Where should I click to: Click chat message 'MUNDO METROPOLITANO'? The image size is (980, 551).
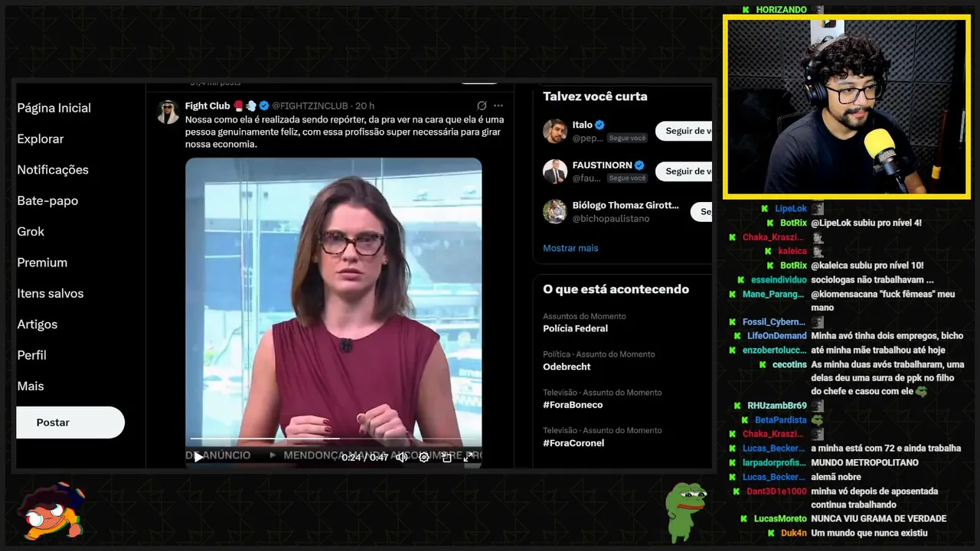coord(865,463)
